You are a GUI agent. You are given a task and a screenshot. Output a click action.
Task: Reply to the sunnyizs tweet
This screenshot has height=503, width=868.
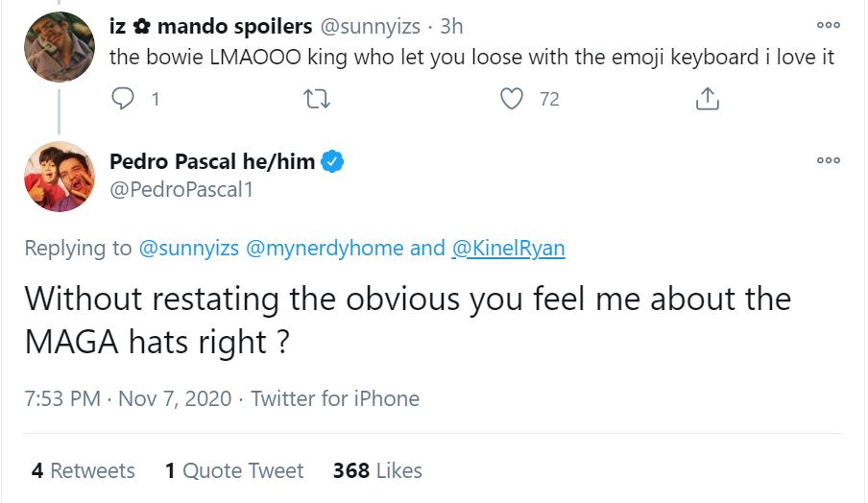point(124,99)
